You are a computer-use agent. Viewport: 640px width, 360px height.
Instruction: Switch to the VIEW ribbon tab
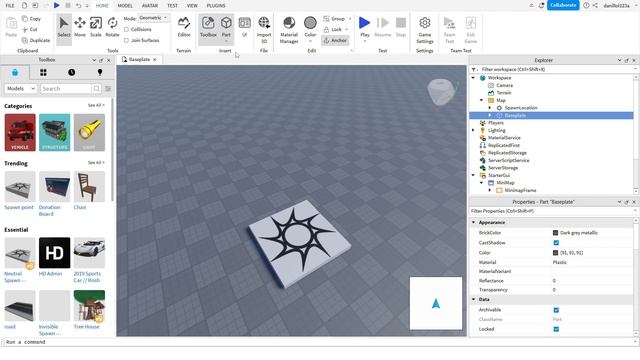tap(192, 6)
